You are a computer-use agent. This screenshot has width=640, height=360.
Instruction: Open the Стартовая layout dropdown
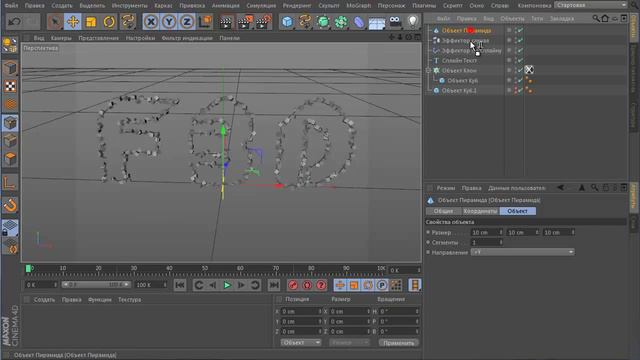tap(591, 5)
